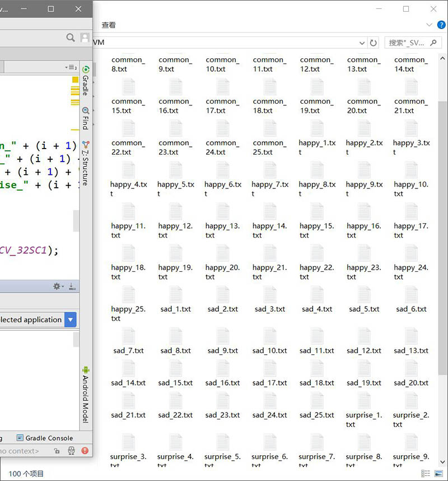Open the Gradle side panel
448x481 pixels.
[86, 81]
